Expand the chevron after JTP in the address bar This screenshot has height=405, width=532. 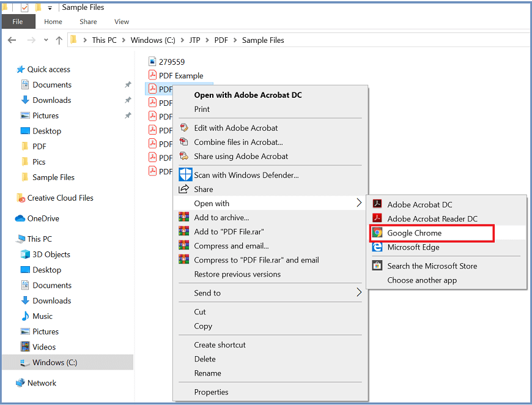pos(207,40)
